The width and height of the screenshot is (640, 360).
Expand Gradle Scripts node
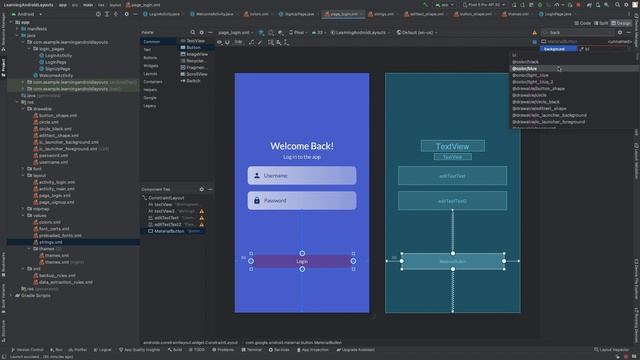tap(11, 296)
